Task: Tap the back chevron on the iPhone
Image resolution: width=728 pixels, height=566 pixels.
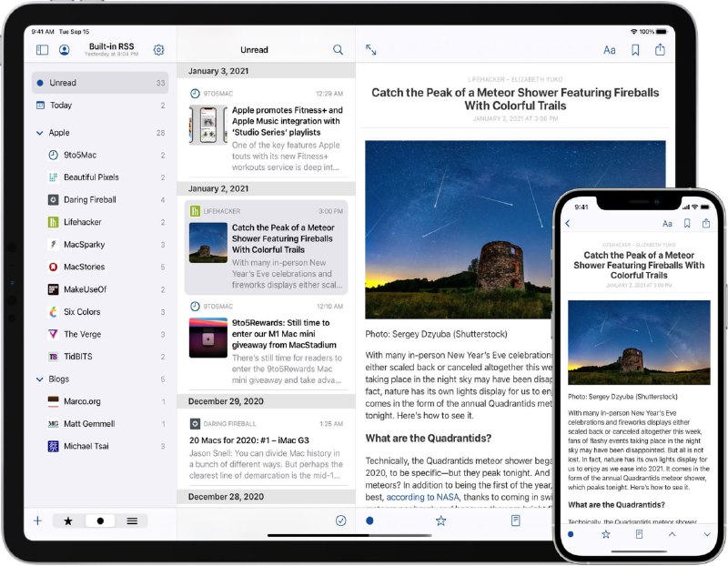Action: point(566,222)
